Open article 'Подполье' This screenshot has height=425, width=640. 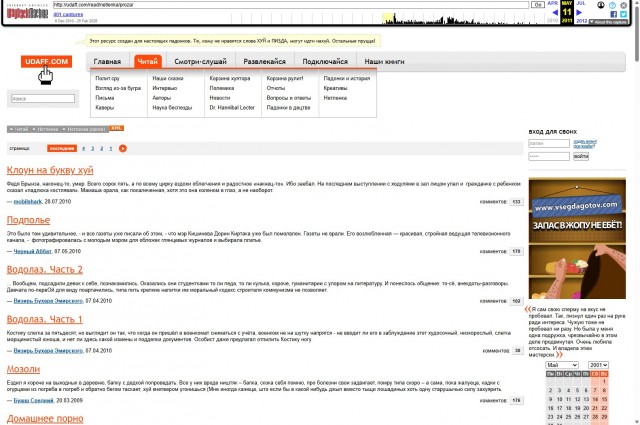tap(28, 220)
